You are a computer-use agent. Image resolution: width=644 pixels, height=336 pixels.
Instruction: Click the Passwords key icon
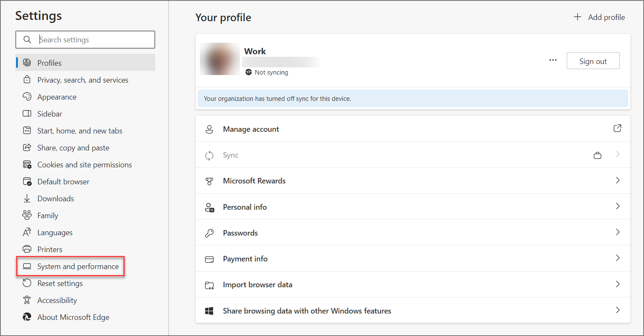tap(209, 233)
